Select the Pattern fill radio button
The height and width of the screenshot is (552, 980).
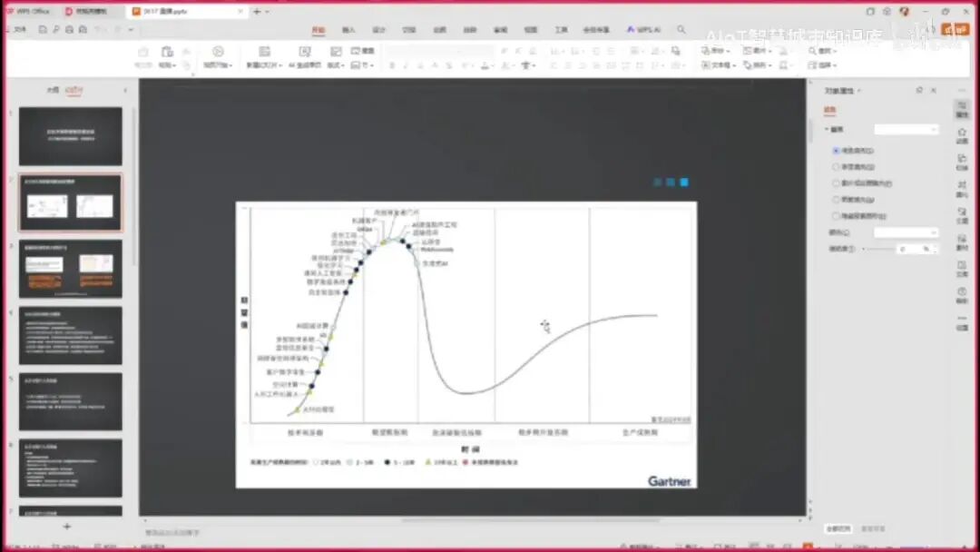pyautogui.click(x=837, y=200)
